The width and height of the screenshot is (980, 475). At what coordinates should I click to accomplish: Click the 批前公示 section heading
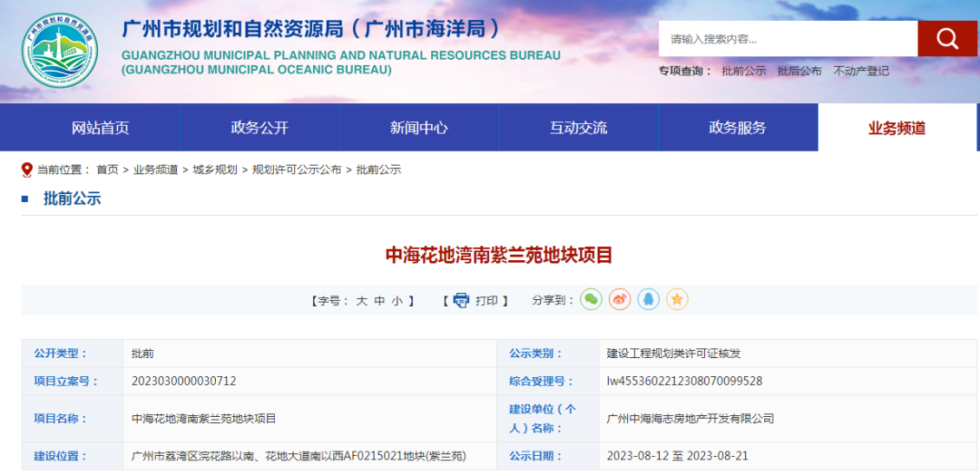72,199
